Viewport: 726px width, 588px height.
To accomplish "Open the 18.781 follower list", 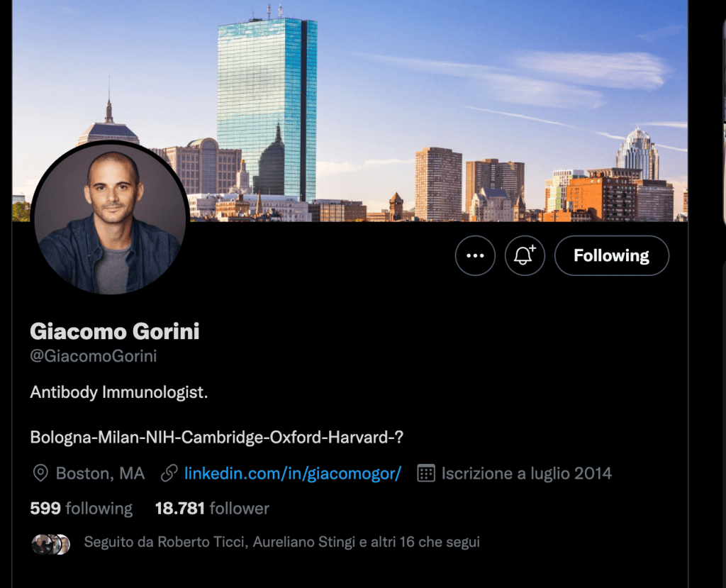I will (x=212, y=509).
